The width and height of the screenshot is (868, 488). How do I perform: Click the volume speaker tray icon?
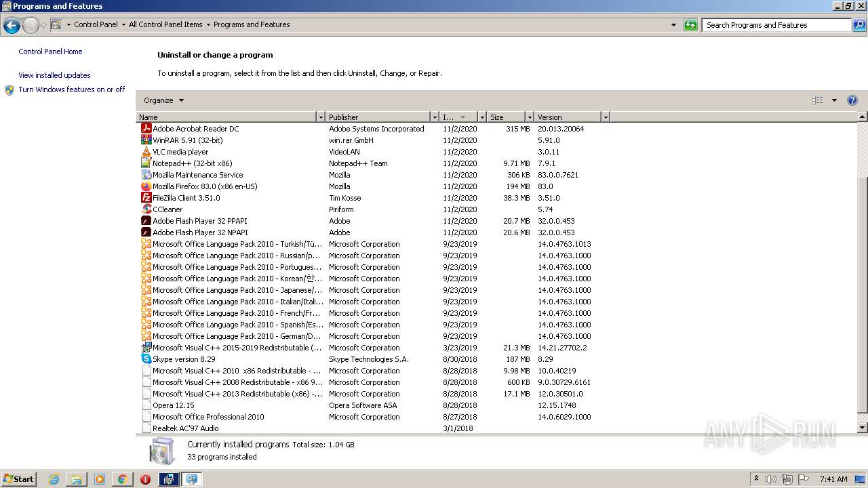coord(771,479)
